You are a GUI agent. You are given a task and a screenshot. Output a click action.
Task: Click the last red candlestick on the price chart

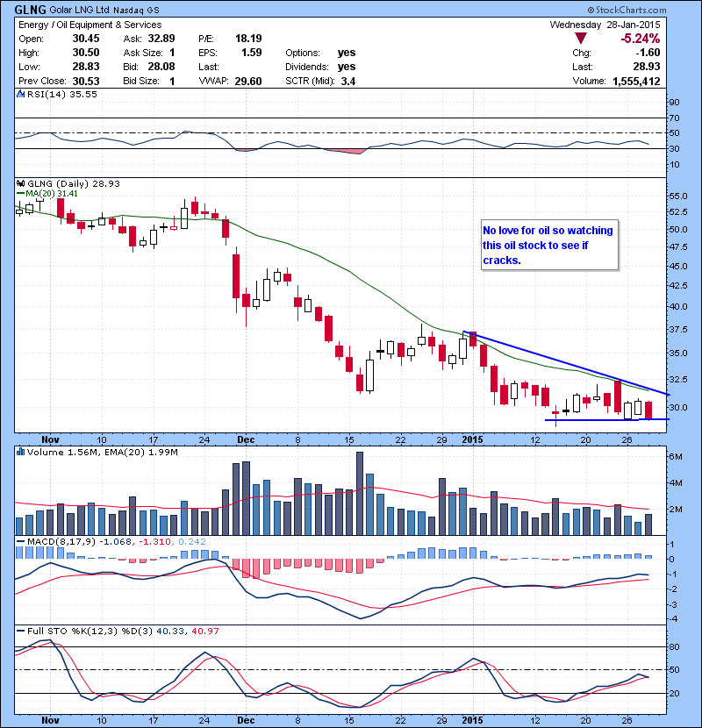648,410
